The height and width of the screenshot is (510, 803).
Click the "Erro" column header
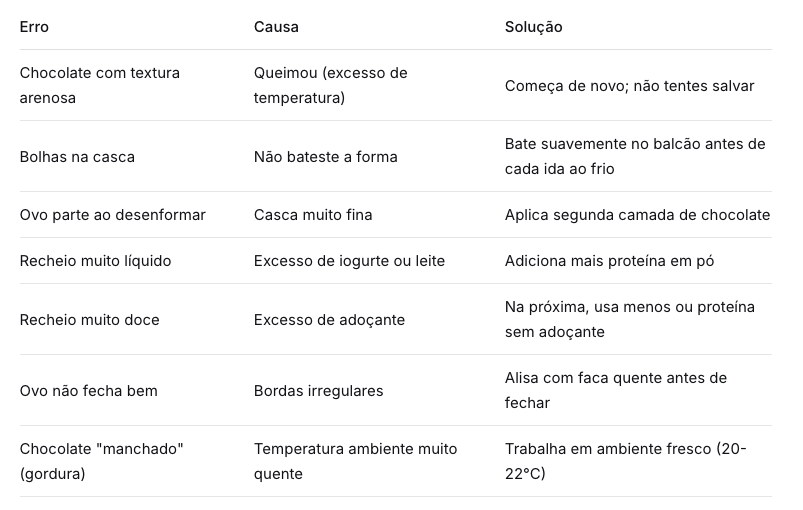click(x=34, y=27)
